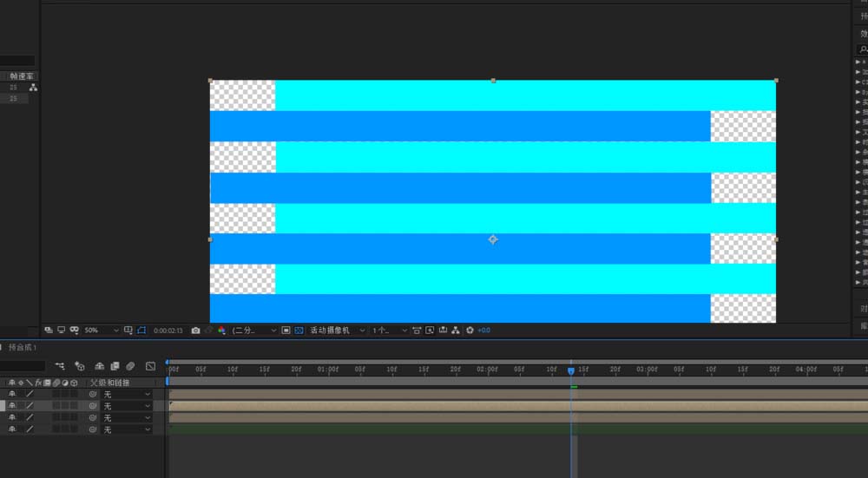Toggle mask and shape path visibility
Image resolution: width=868 pixels, height=478 pixels.
pyautogui.click(x=141, y=331)
